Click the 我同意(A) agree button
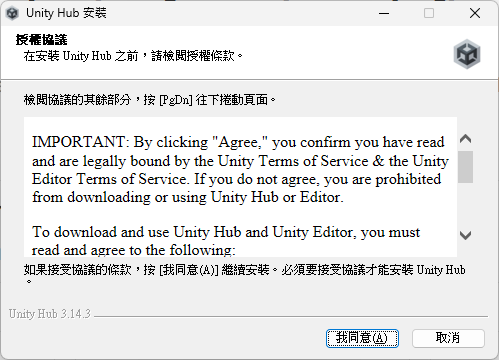499x360 pixels. click(362, 338)
